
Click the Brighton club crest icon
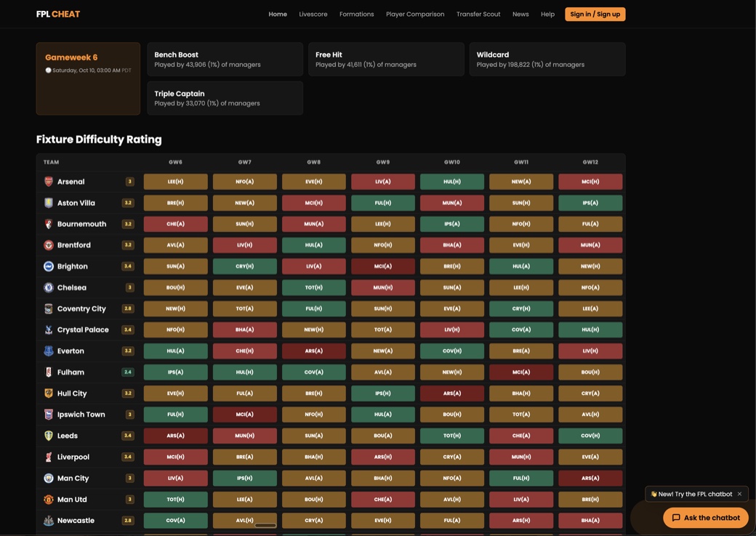tap(49, 266)
